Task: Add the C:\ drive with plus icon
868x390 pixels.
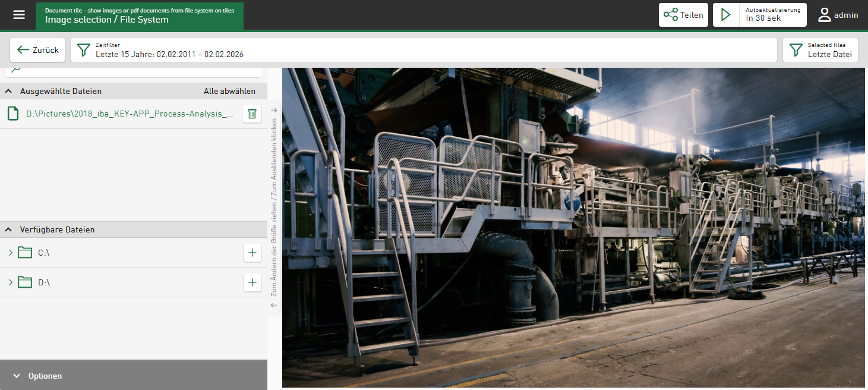Action: (252, 253)
